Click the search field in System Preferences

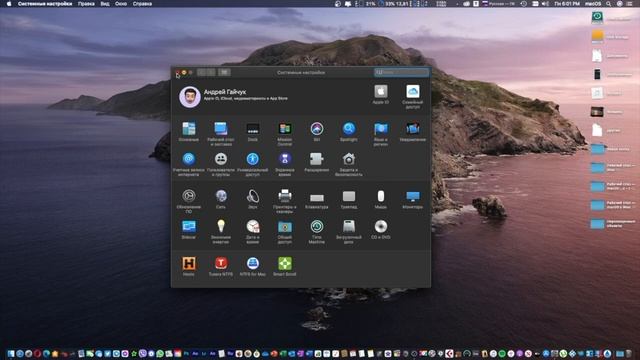402,72
